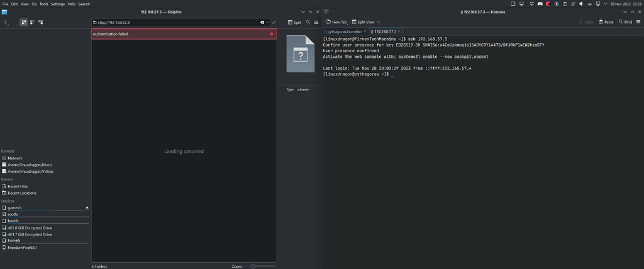Switch Dolphin to icons view mode
This screenshot has width=644, height=269.
24,22
